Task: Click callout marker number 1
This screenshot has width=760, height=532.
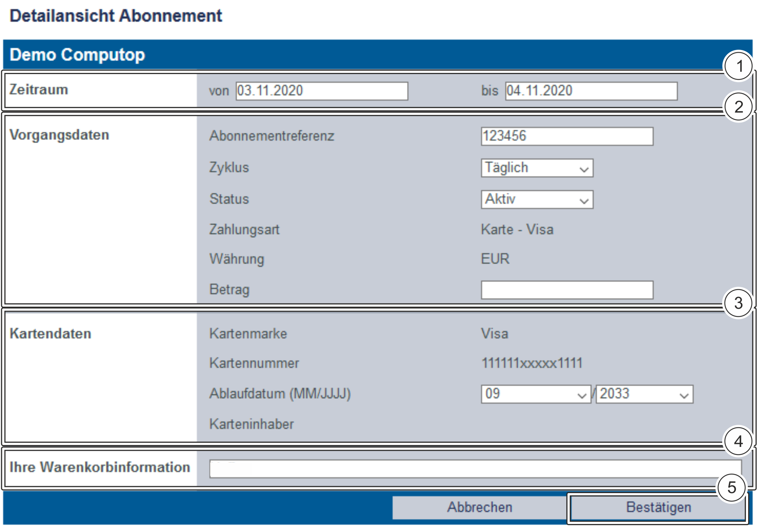Action: pyautogui.click(x=739, y=66)
